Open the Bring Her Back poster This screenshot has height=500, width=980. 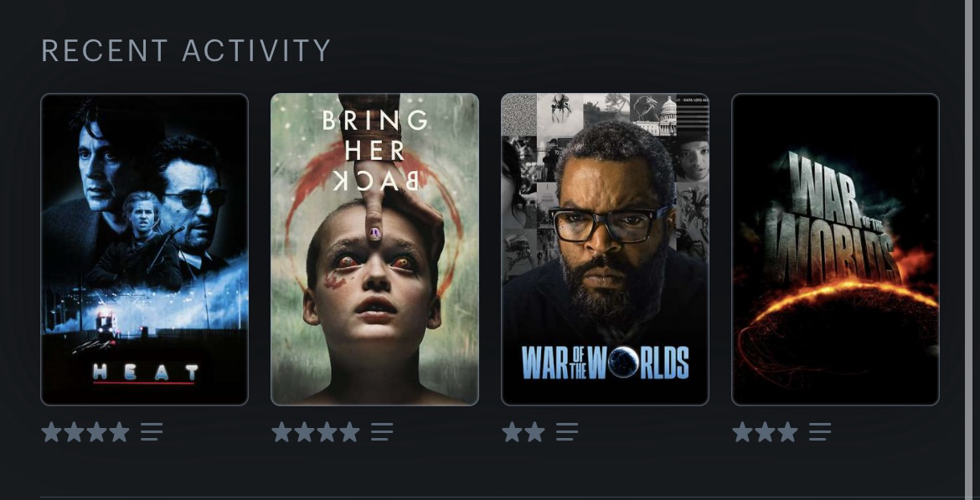click(375, 250)
